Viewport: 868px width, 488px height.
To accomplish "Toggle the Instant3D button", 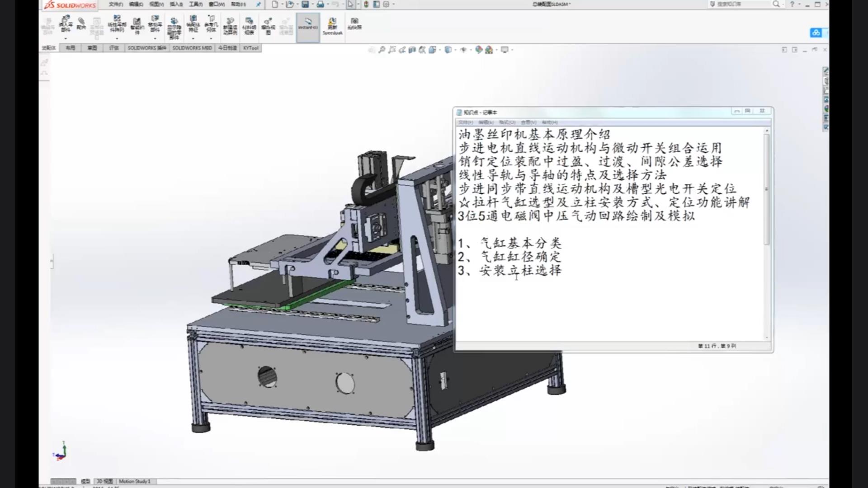I will [308, 27].
